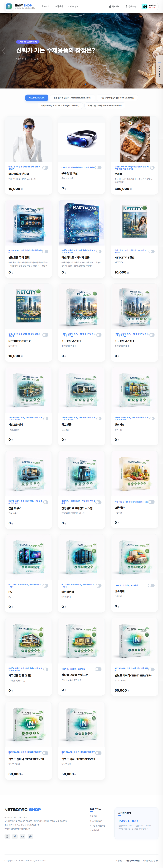Open the 로그인 및 회원가입 footer link
This screenshot has width=163, height=868.
pos(97,825)
